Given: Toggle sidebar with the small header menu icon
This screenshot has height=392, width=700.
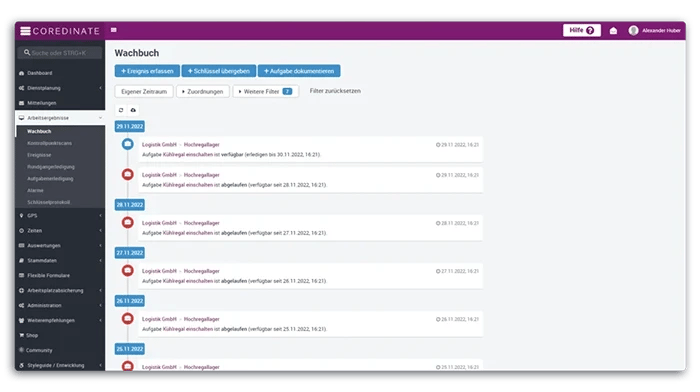Looking at the screenshot, I should [x=114, y=30].
